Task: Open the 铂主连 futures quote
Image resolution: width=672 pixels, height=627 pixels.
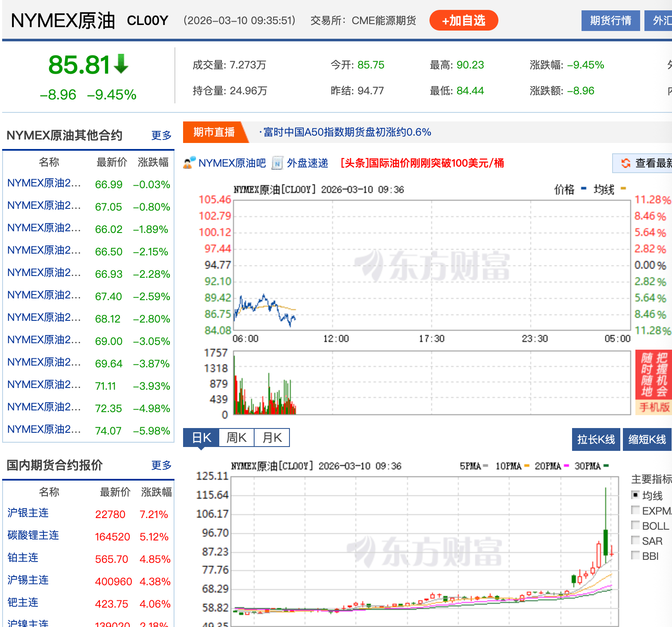Action: (23, 558)
